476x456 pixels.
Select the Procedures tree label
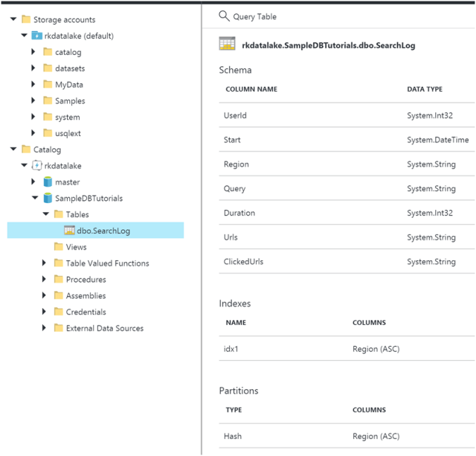click(86, 279)
